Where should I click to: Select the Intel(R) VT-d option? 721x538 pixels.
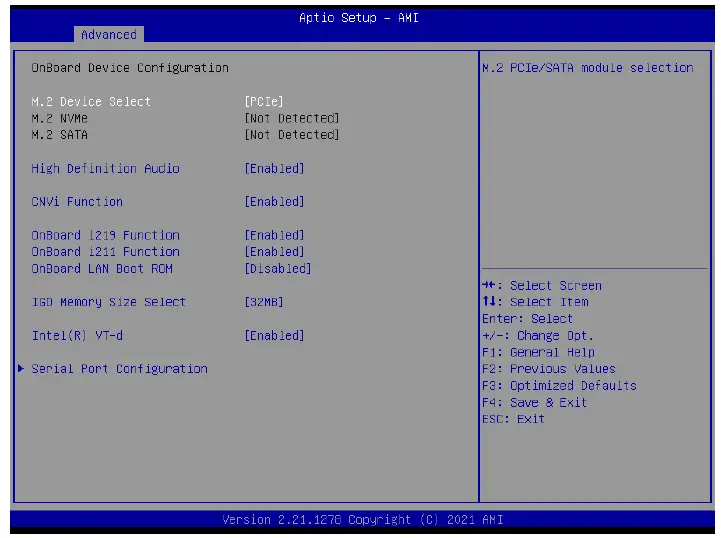coord(77,336)
